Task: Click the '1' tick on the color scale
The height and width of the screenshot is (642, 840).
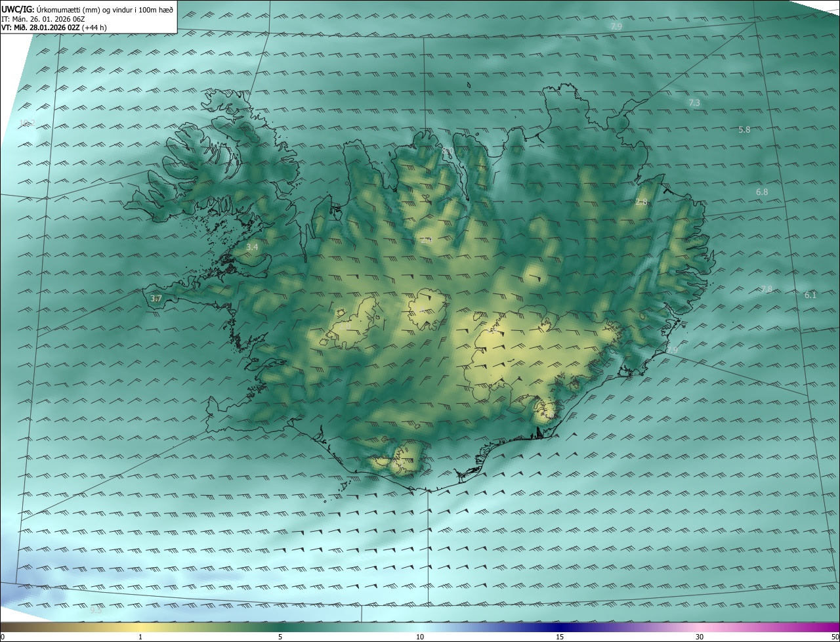Action: click(140, 637)
